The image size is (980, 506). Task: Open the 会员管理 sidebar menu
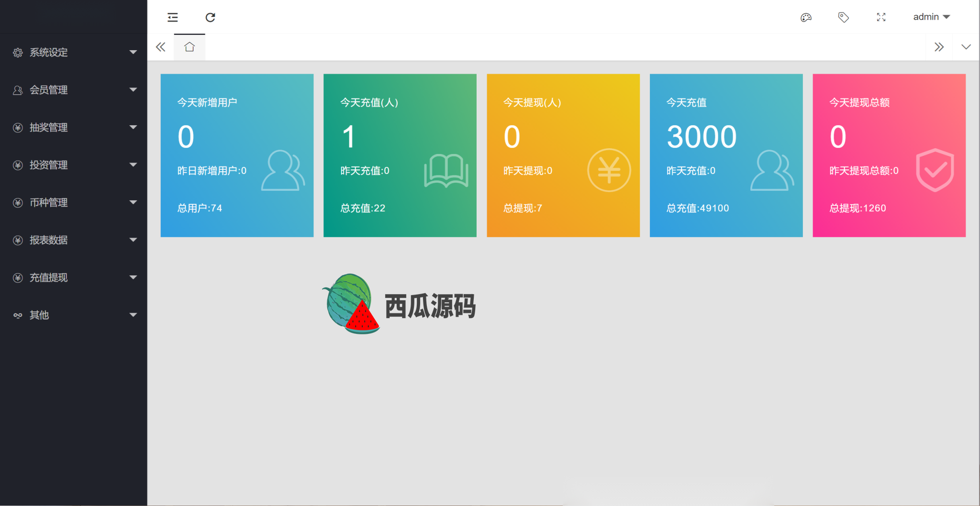pyautogui.click(x=74, y=90)
